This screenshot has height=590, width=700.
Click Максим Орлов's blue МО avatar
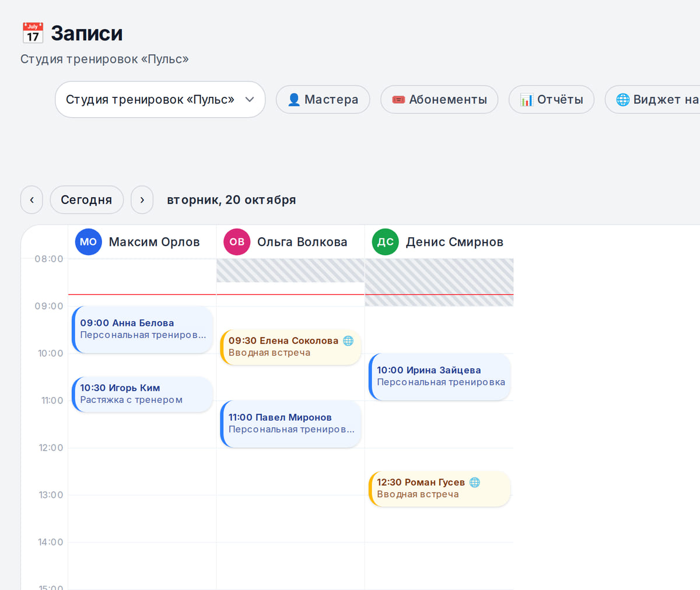(89, 242)
